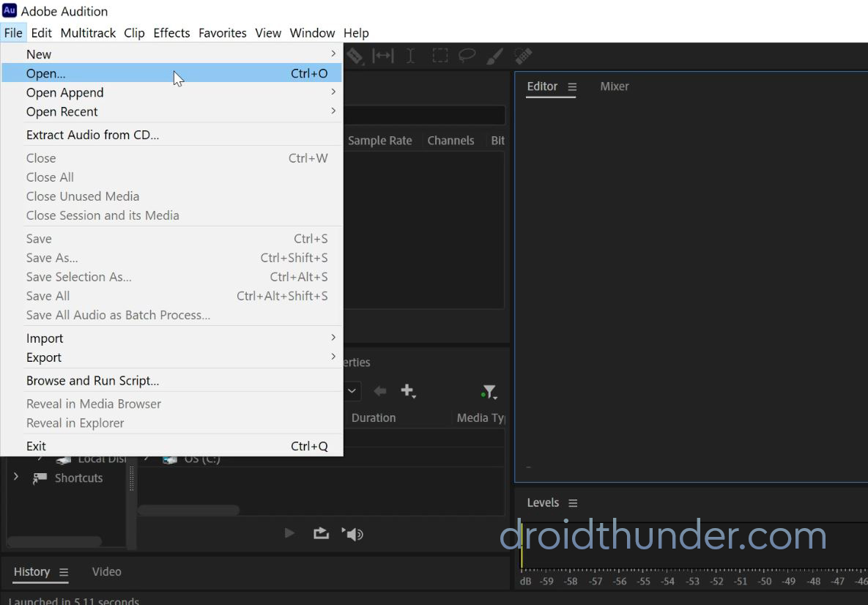
Task: Activate the Time Selection tool
Action: tap(411, 56)
